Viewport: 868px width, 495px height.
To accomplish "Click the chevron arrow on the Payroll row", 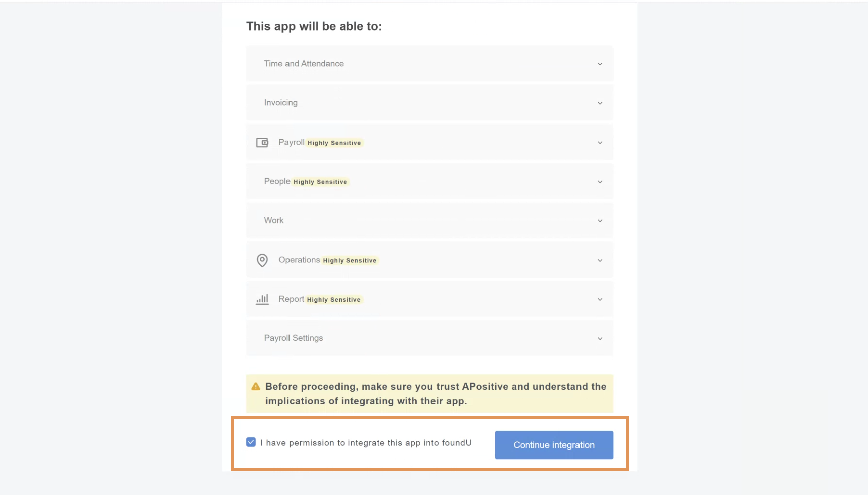I will coord(600,143).
